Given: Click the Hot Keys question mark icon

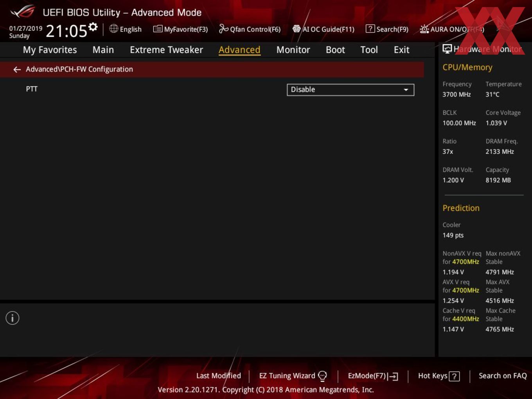Looking at the screenshot, I should (454, 376).
